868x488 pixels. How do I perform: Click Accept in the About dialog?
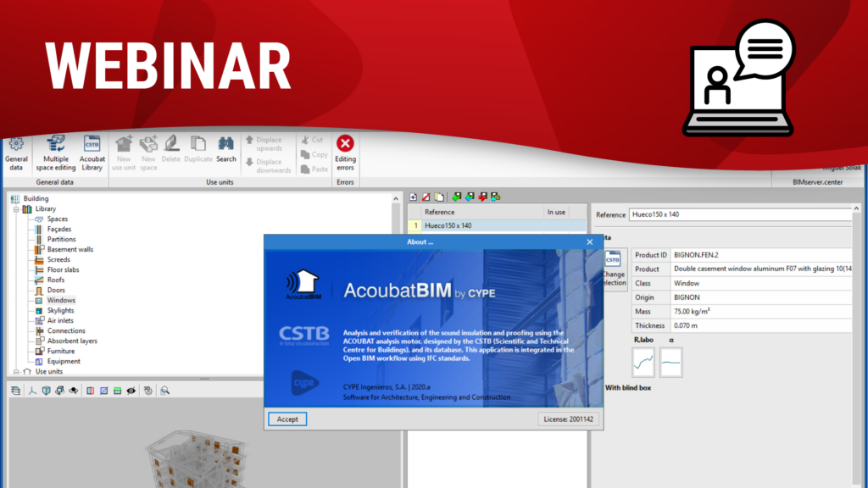(287, 419)
